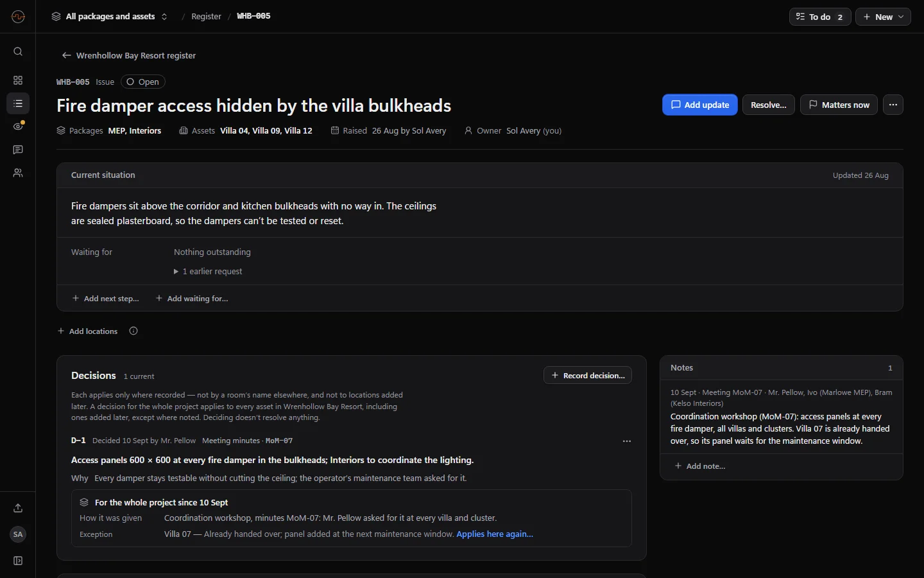The width and height of the screenshot is (924, 578).
Task: Open the All packages and assets selector
Action: pos(110,16)
